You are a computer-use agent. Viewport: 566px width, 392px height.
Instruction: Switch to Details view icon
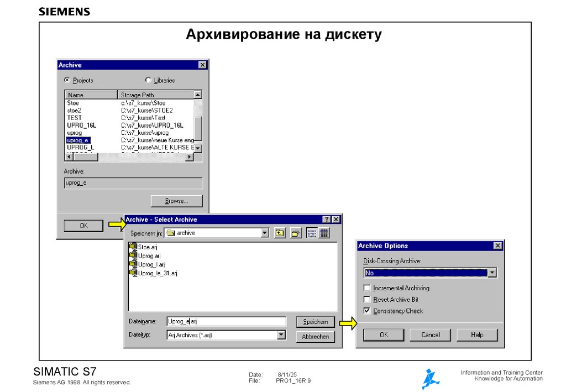(x=323, y=232)
